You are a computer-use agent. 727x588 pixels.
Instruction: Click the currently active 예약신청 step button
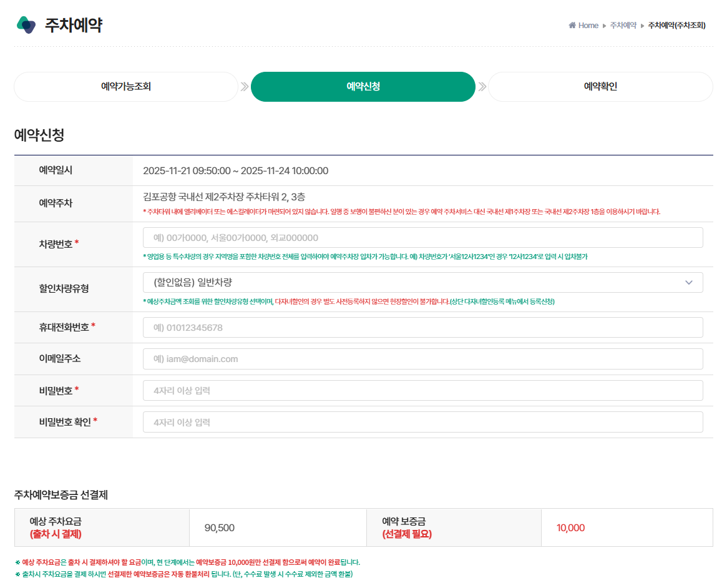coord(363,87)
